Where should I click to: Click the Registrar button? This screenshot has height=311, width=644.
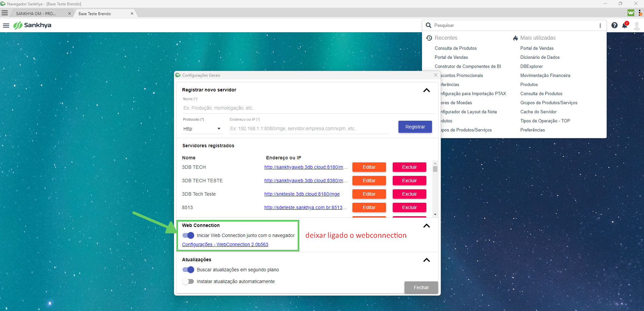coord(415,127)
